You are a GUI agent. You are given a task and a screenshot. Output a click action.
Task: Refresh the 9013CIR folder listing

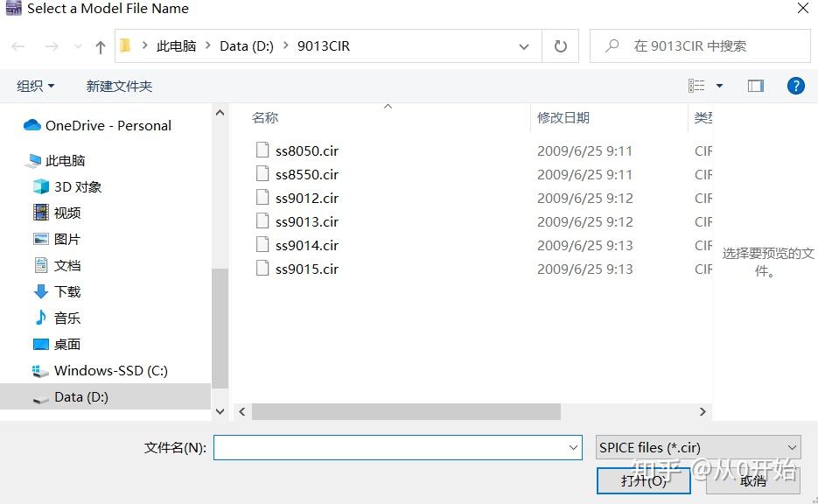pyautogui.click(x=560, y=47)
